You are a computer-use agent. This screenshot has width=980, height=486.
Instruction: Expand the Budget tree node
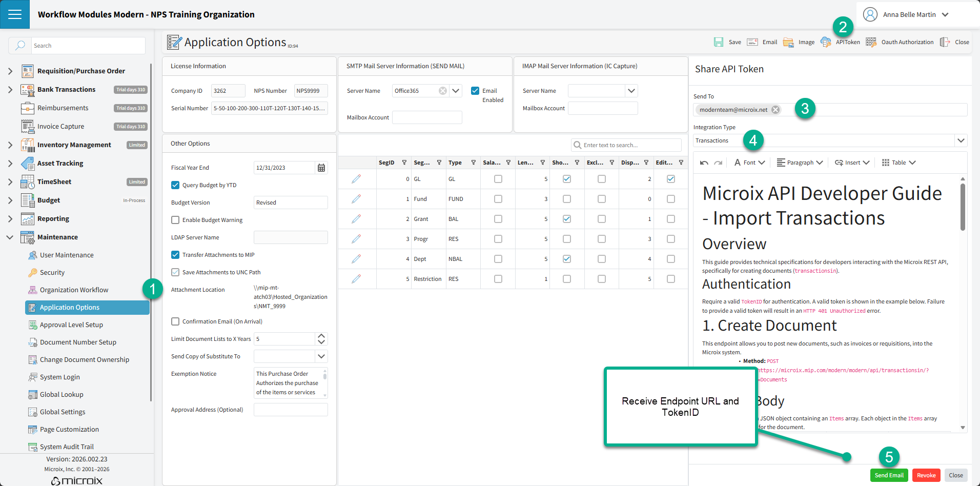point(10,200)
